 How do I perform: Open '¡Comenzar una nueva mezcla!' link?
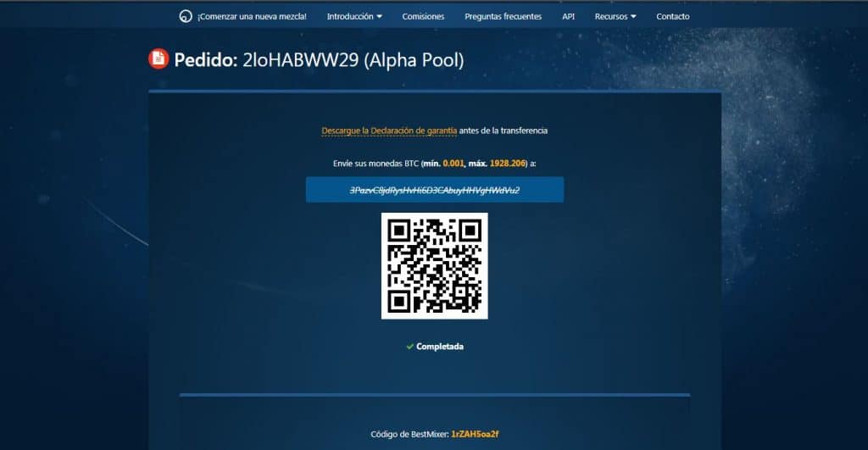click(252, 17)
